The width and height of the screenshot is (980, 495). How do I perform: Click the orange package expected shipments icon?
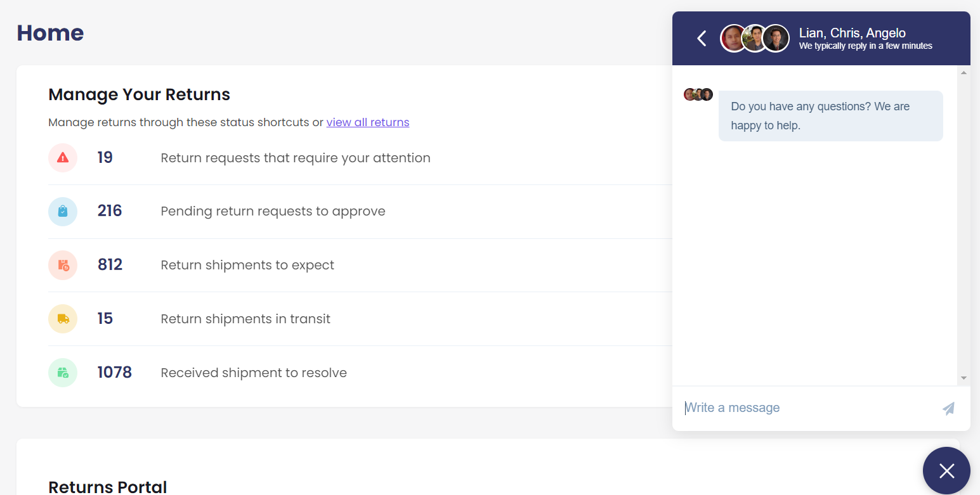coord(63,265)
